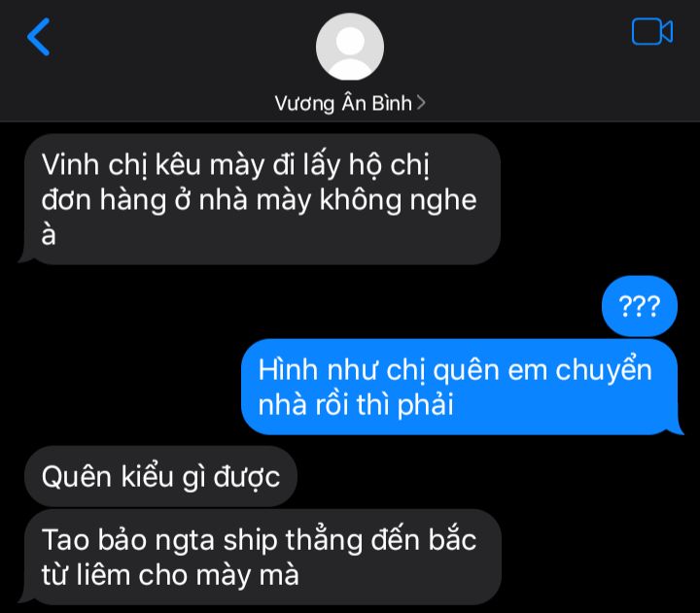Click "đơn hàng" in the first message
Image resolution: width=700 pixels, height=613 pixels.
[104, 199]
